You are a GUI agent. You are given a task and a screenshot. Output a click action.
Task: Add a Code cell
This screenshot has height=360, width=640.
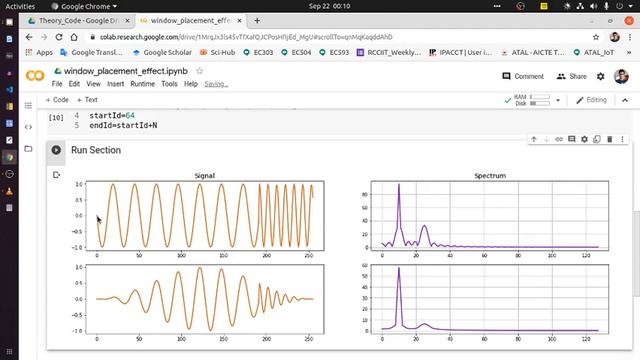pyautogui.click(x=57, y=100)
